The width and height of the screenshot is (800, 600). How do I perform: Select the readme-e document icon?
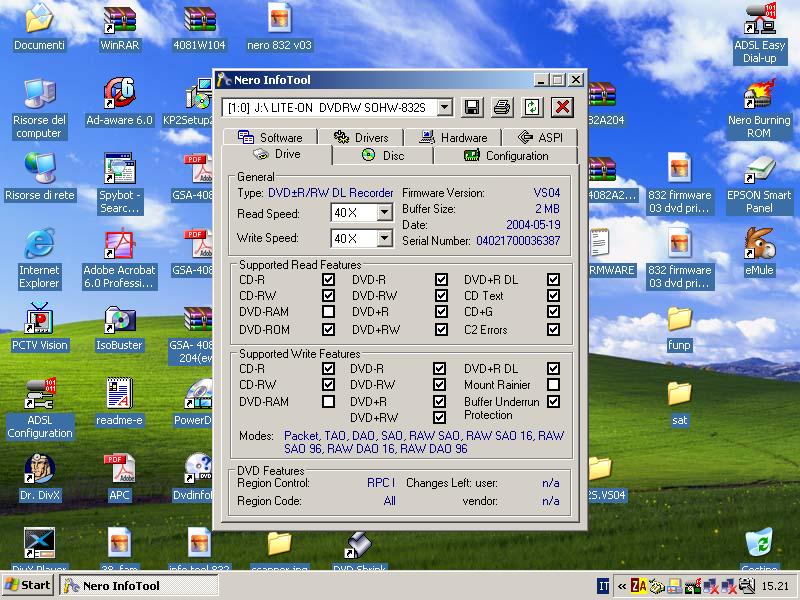point(119,402)
